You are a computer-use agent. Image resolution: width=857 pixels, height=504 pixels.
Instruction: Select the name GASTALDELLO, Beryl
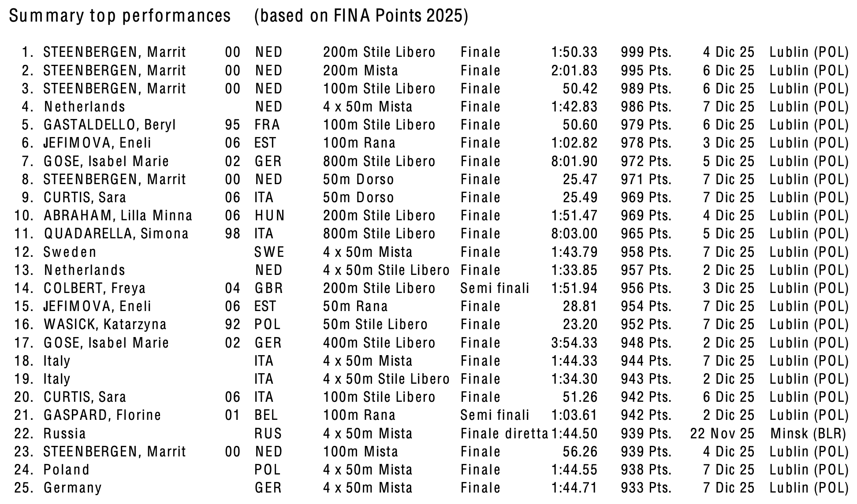click(x=110, y=125)
